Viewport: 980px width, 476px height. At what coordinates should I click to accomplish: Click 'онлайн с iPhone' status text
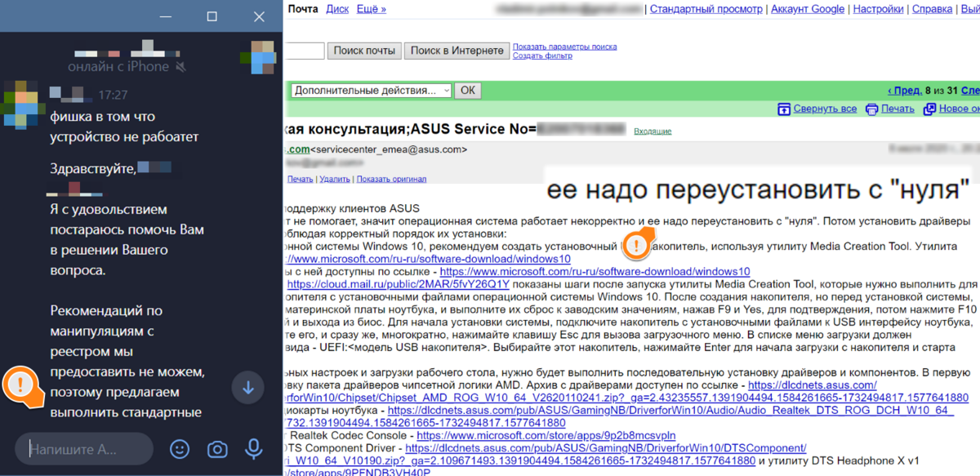[118, 67]
